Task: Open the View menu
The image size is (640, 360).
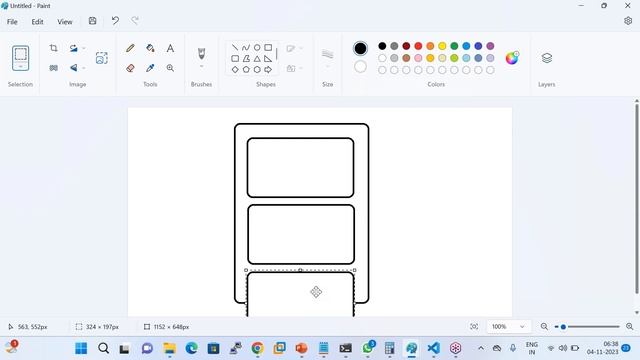Action: point(64,22)
